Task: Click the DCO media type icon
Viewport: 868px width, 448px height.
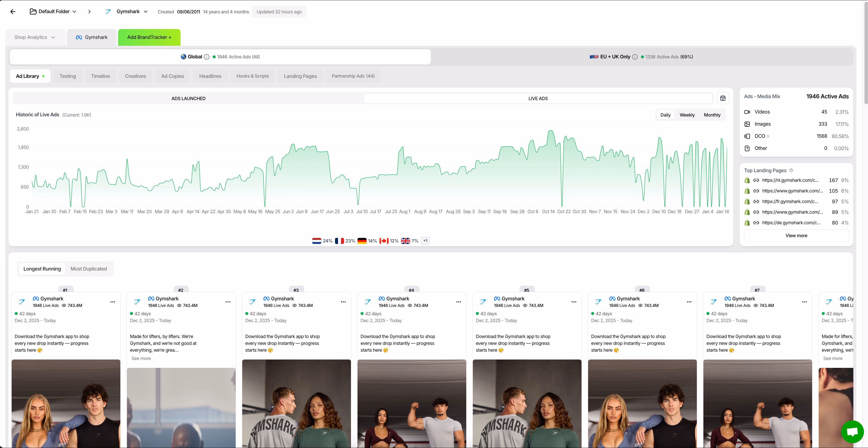Action: pyautogui.click(x=747, y=136)
